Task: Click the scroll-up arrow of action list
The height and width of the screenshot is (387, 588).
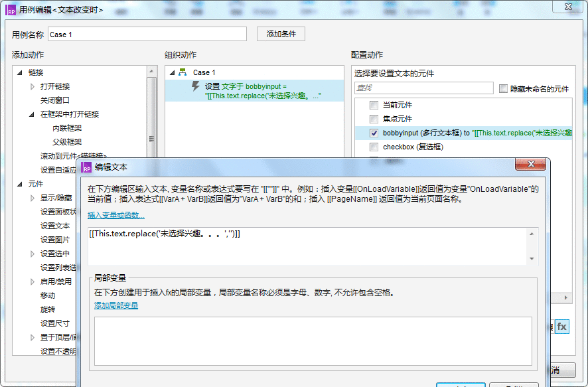Action: pos(151,71)
